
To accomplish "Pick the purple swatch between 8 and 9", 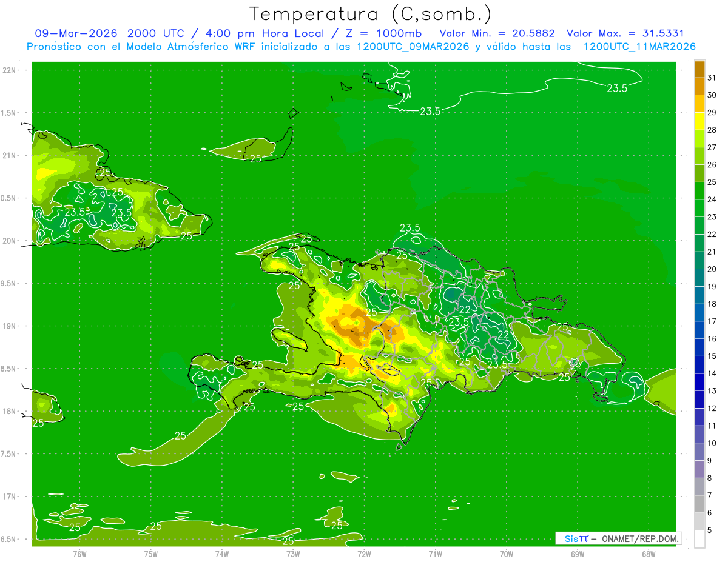I will 699,469.
